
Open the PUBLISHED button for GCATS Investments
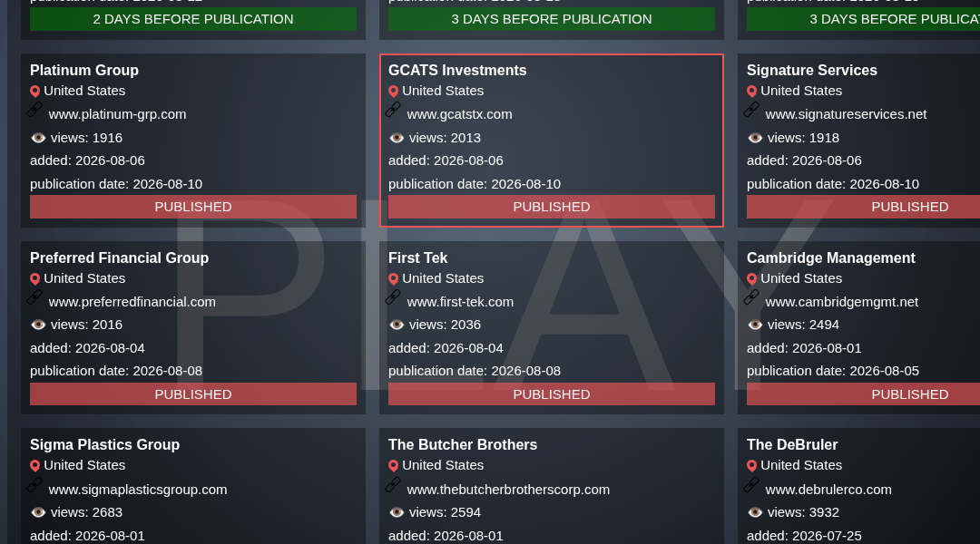coord(552,207)
